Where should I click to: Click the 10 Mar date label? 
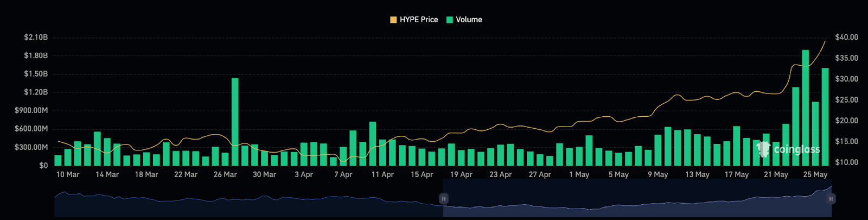click(x=68, y=174)
